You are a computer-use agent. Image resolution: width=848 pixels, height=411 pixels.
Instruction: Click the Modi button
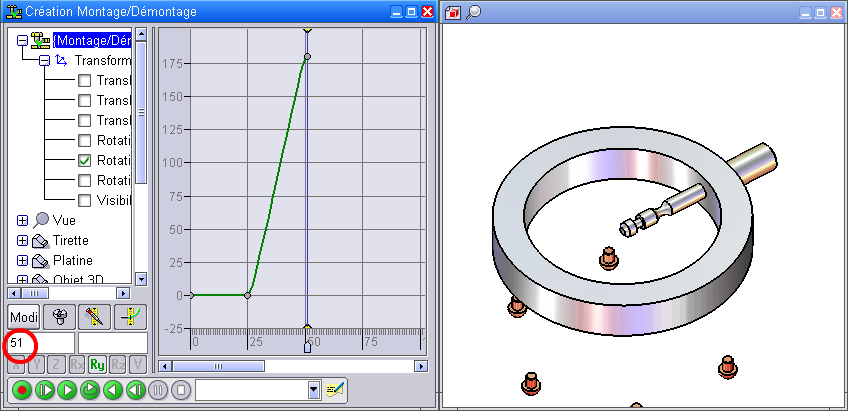click(x=24, y=317)
